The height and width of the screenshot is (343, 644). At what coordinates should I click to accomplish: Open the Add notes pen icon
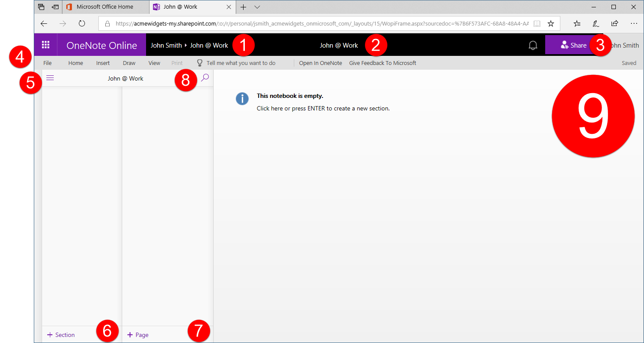596,23
